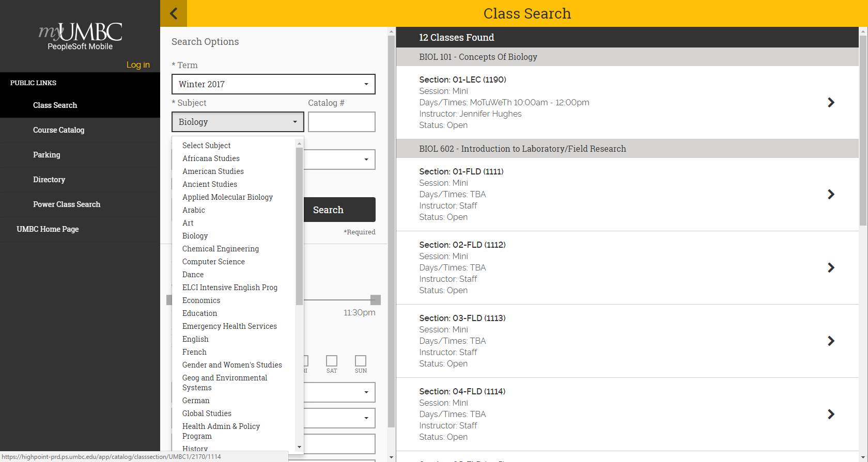Collapse the Subject dropdown showing Biology
This screenshot has width=868, height=462.
point(238,122)
